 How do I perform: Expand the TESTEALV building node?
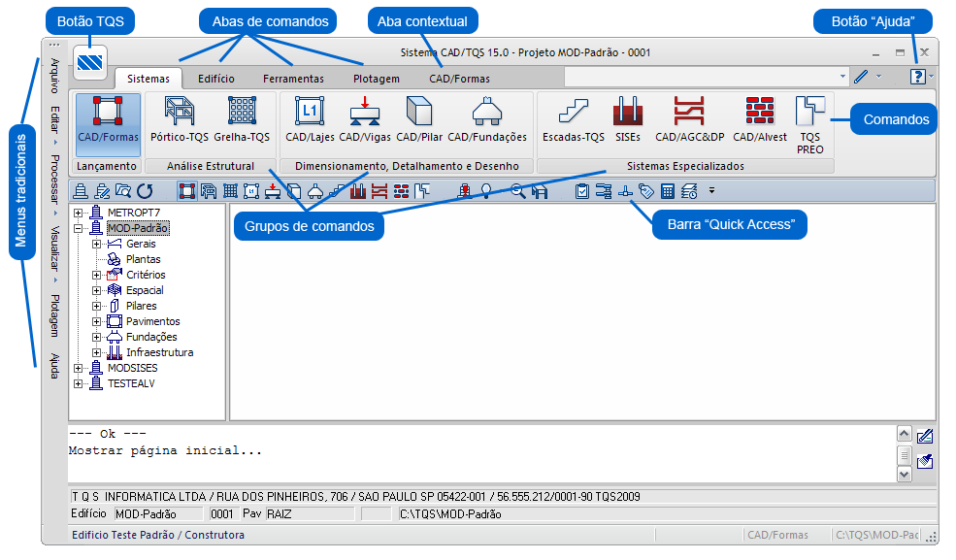click(78, 384)
